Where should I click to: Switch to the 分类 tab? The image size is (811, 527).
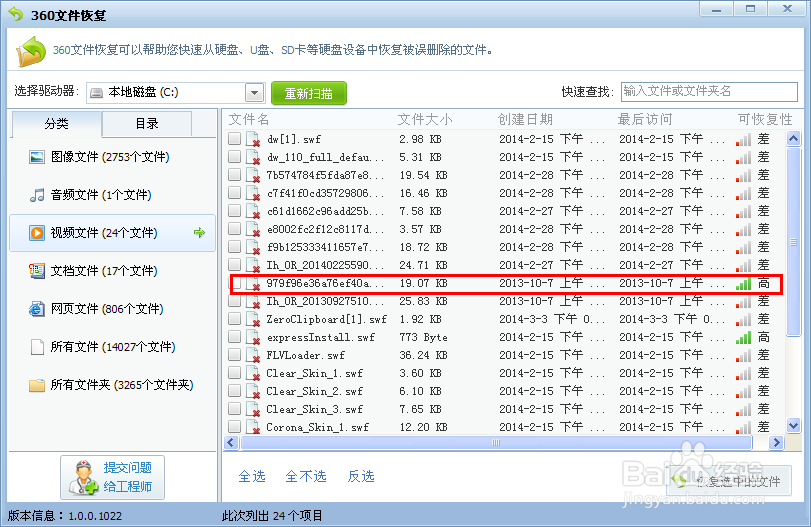(56, 124)
